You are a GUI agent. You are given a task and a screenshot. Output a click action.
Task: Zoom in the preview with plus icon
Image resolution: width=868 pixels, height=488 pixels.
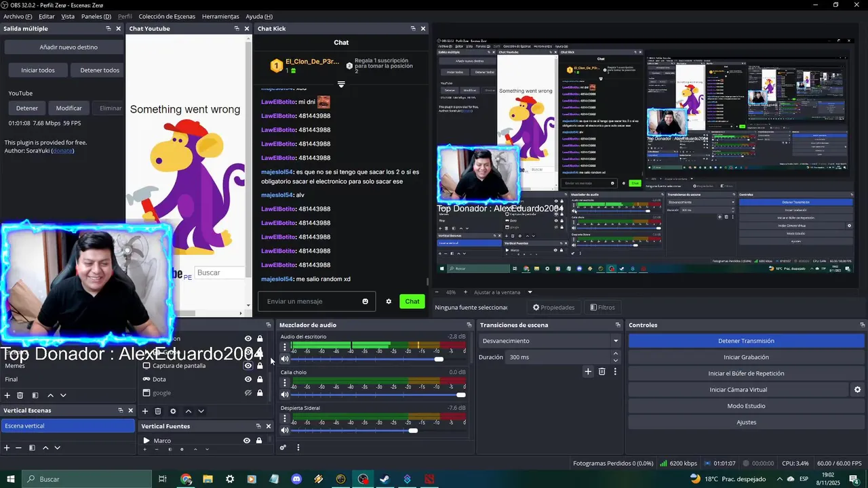(x=466, y=292)
